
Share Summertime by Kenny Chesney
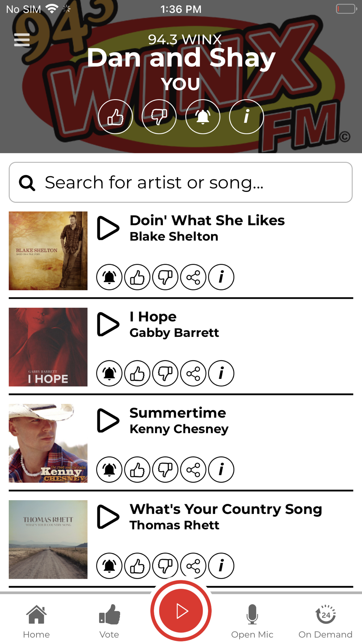coord(193,470)
